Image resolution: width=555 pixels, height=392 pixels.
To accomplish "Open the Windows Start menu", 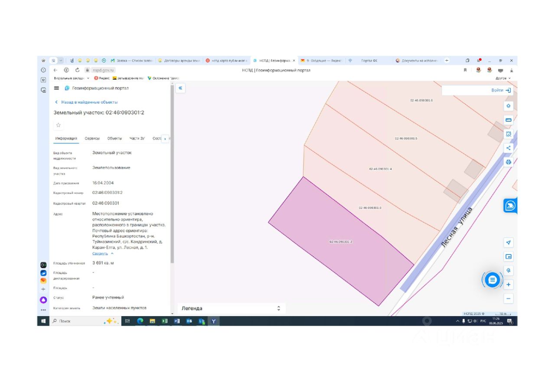I will click(43, 321).
